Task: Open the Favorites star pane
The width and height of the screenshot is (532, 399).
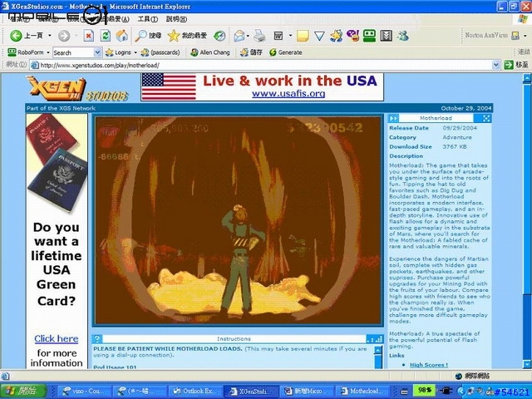Action: (187, 36)
